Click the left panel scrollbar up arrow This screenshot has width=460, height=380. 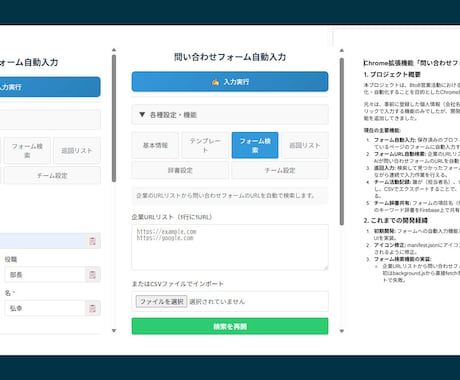coord(114,50)
